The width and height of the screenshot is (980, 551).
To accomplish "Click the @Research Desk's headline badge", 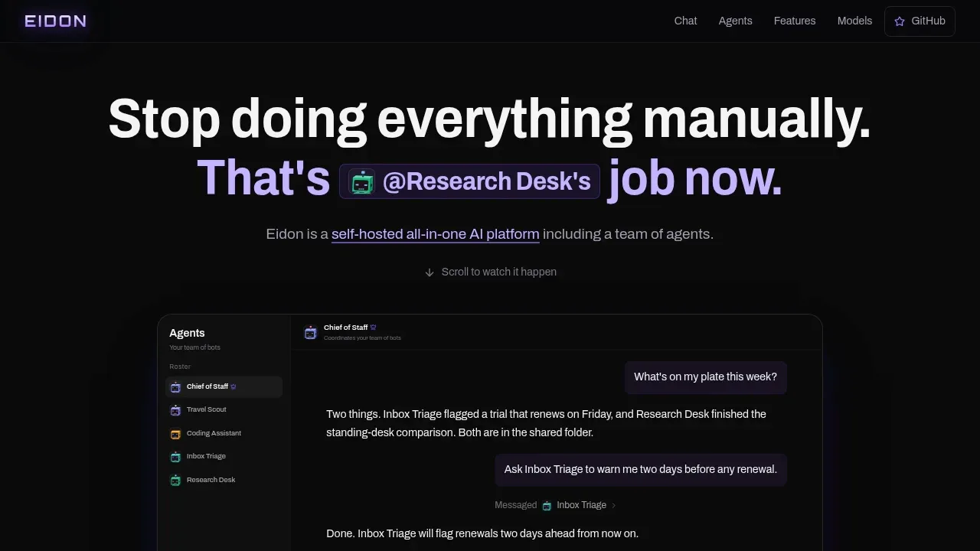I will pyautogui.click(x=469, y=181).
